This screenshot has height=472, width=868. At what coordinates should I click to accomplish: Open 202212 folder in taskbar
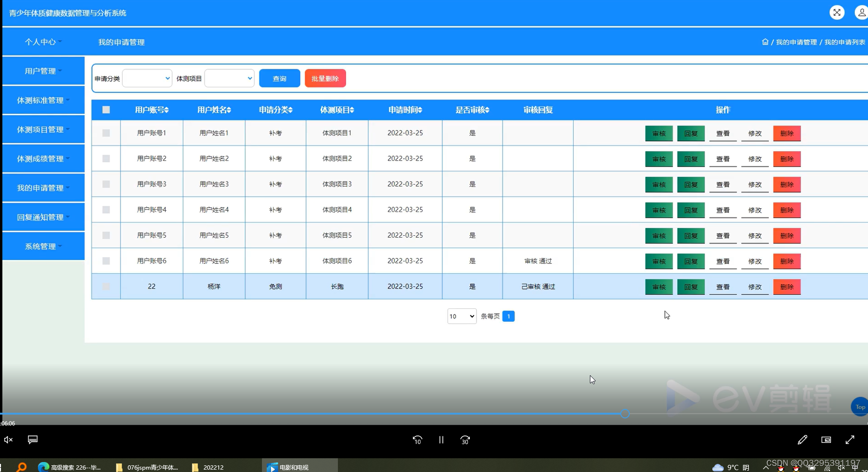tap(208, 467)
